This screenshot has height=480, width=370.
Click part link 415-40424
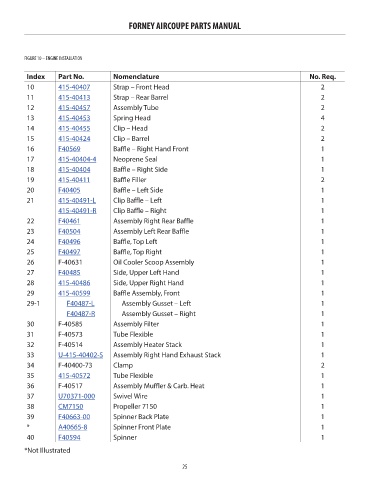click(x=74, y=139)
